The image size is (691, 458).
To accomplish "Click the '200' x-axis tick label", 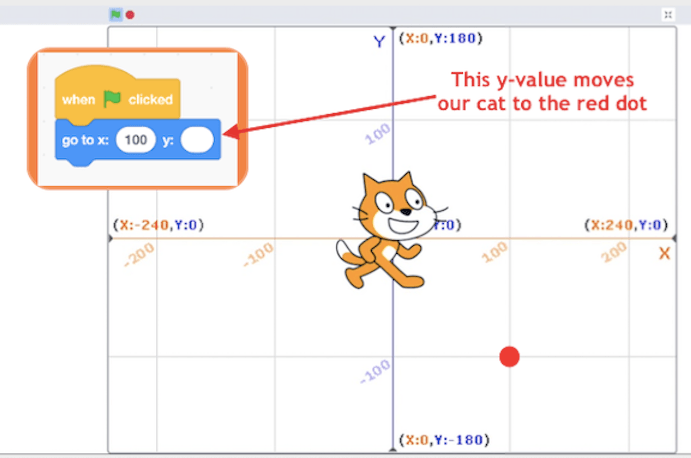I will tap(614, 252).
